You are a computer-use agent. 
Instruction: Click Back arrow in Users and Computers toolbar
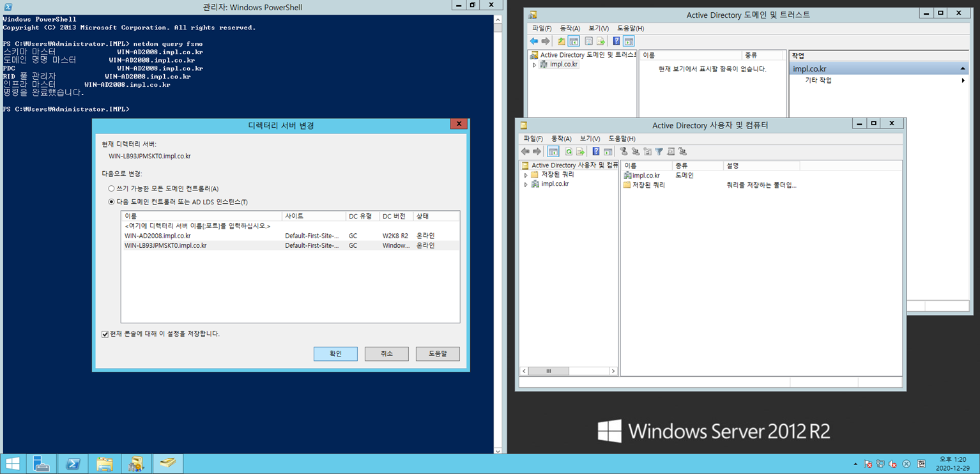525,151
